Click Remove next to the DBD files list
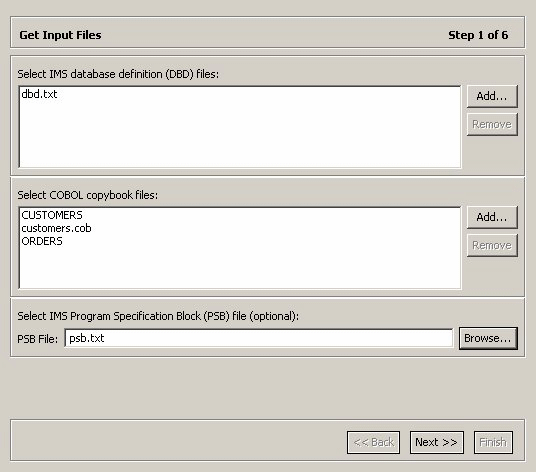Viewport: 536px width, 472px height. tap(492, 124)
